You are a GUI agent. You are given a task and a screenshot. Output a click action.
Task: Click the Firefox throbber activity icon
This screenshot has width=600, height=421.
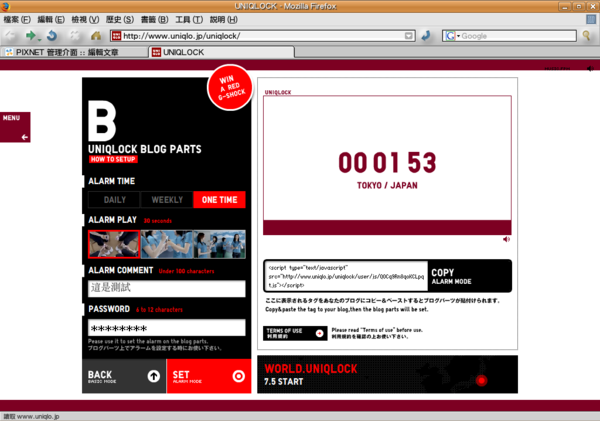click(x=591, y=19)
